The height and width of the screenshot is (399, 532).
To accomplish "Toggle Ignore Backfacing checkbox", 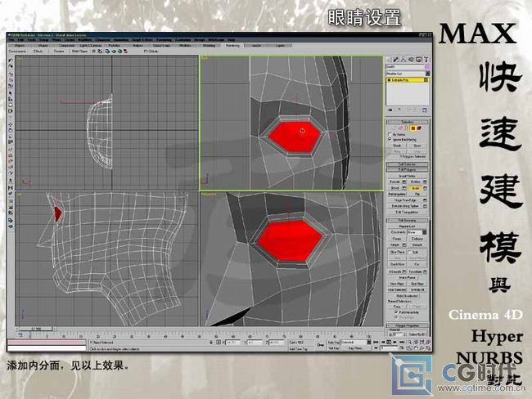I will point(390,139).
